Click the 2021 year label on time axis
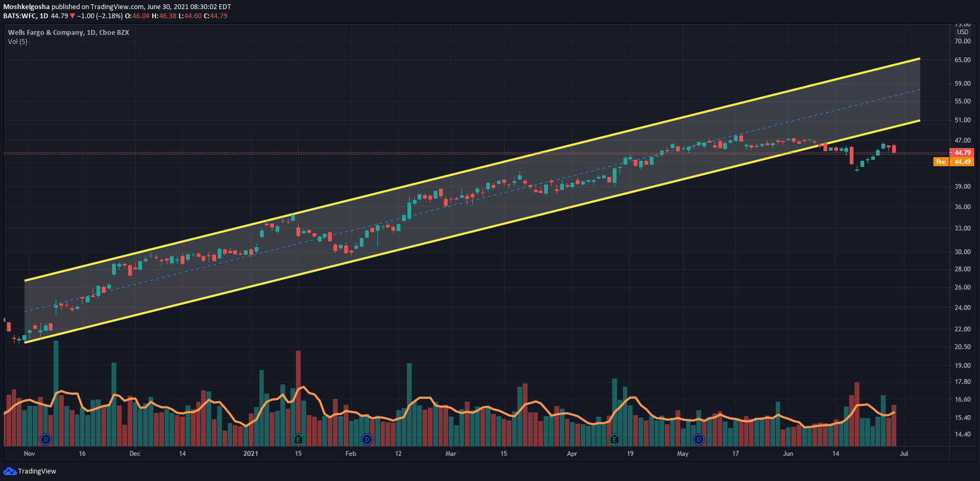The height and width of the screenshot is (481, 980). tap(251, 454)
